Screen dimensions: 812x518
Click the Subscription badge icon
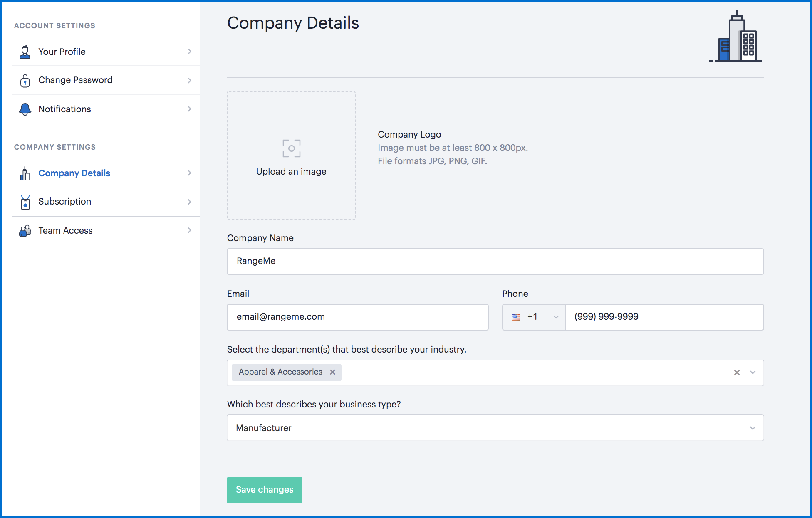(25, 202)
